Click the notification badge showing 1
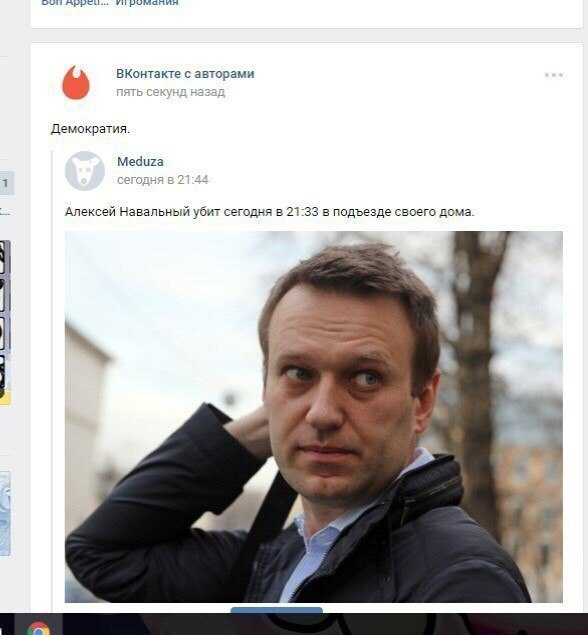This screenshot has width=588, height=635. pyautogui.click(x=6, y=183)
